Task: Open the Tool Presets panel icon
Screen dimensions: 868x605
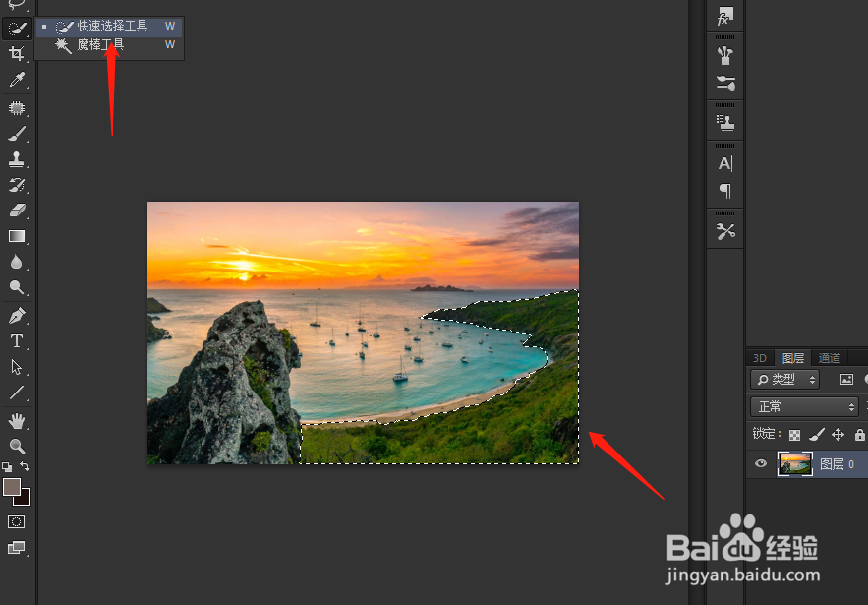Action: tap(724, 231)
